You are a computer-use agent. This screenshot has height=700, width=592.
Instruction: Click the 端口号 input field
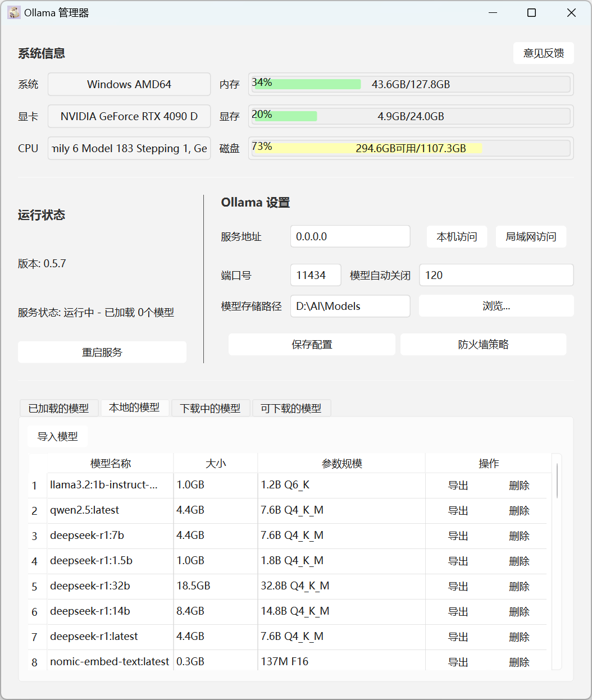pos(315,275)
